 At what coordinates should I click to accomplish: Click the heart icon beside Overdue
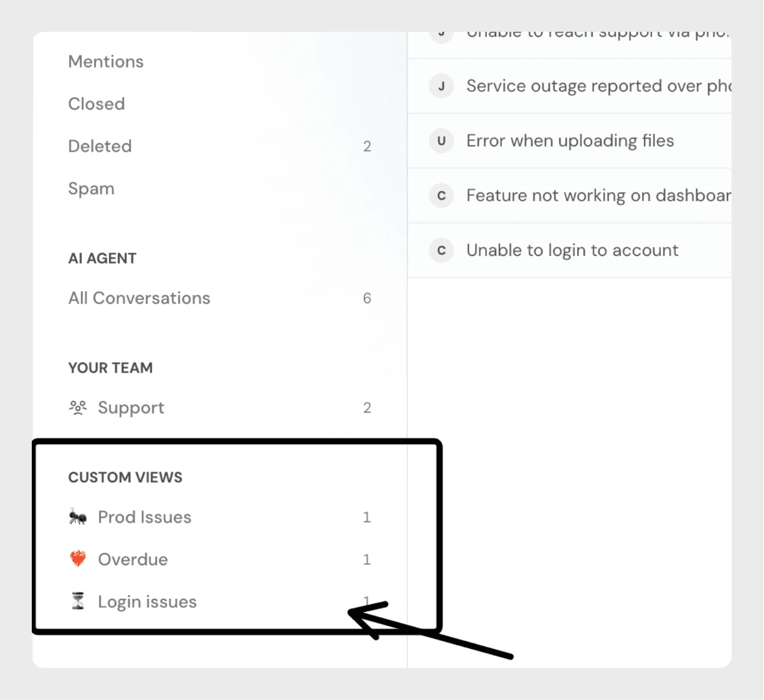pyautogui.click(x=78, y=559)
